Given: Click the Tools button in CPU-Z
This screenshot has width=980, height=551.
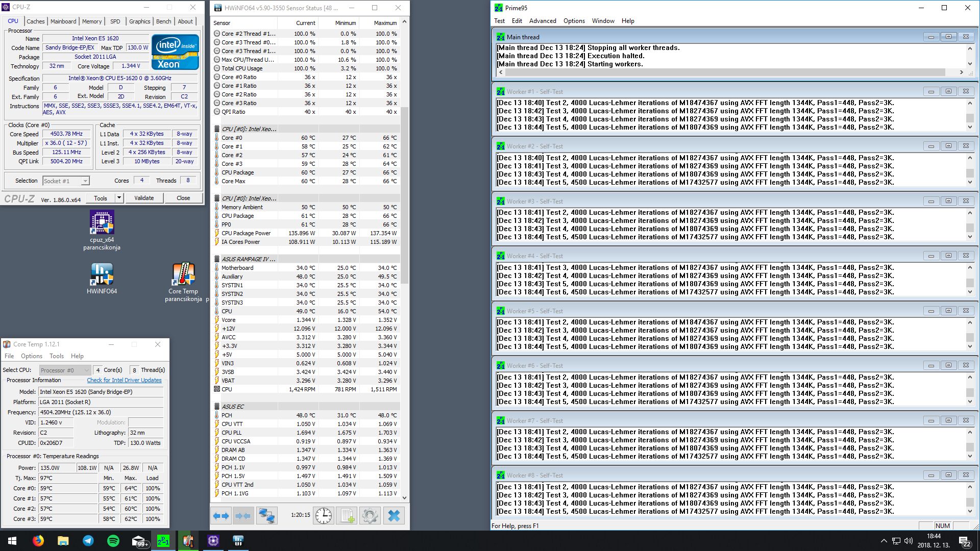Looking at the screenshot, I should pos(101,198).
